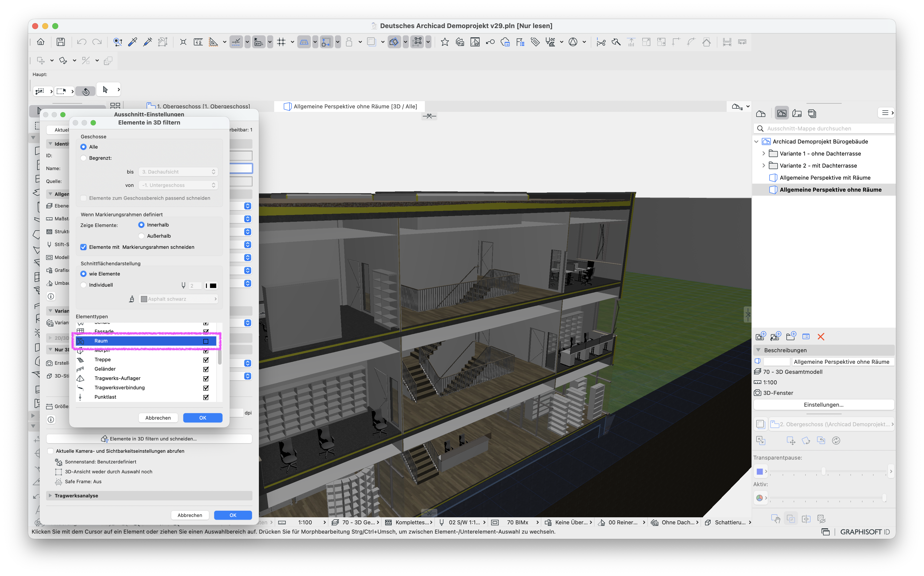The image size is (924, 576).
Task: Click OK in Ausschnitt-Einstellungen dialog
Action: pos(233,515)
